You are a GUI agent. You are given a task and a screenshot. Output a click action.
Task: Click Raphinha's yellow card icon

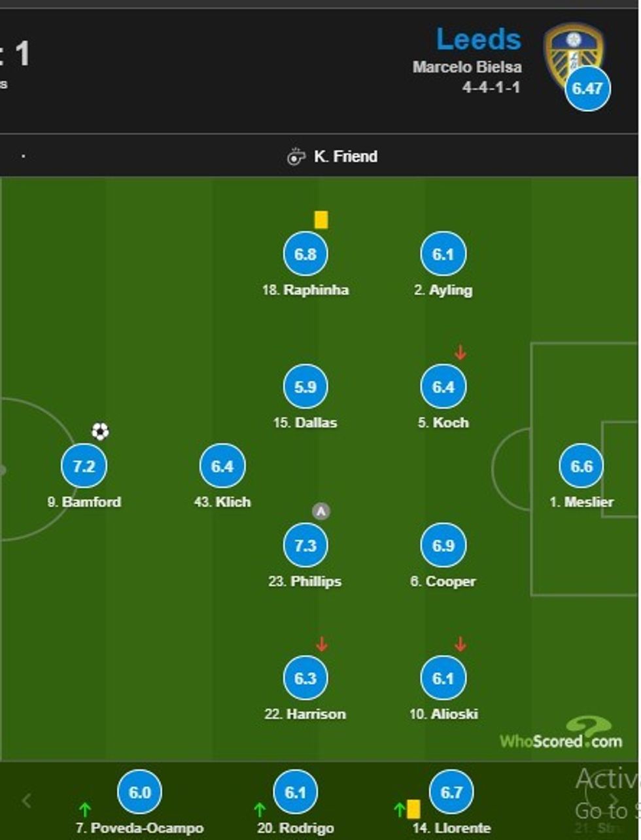tap(320, 220)
